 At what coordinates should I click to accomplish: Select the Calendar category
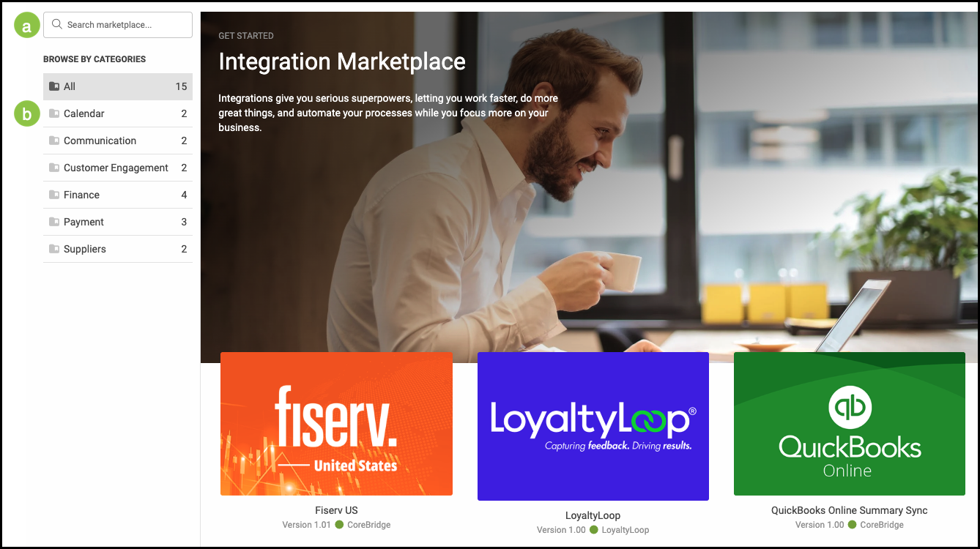(x=118, y=113)
